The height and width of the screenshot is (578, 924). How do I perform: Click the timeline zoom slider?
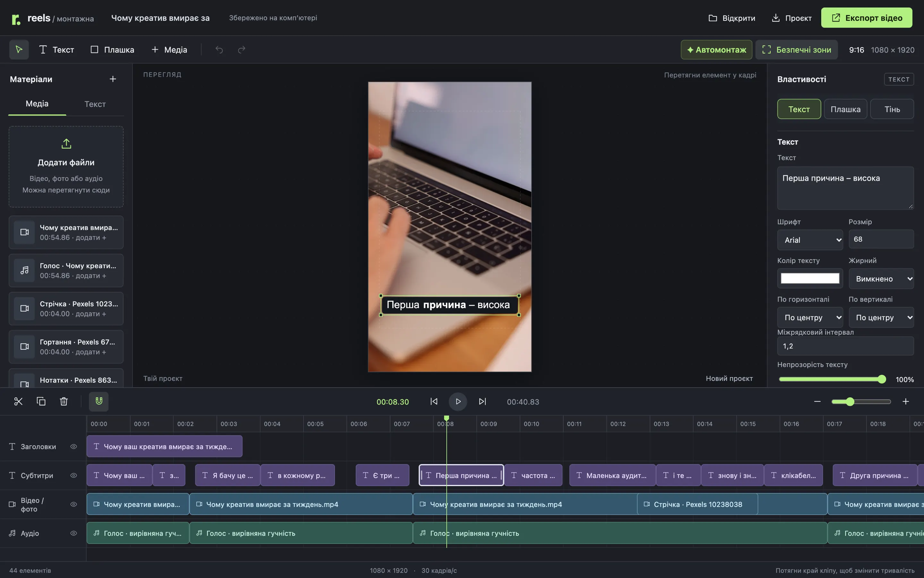pos(861,402)
